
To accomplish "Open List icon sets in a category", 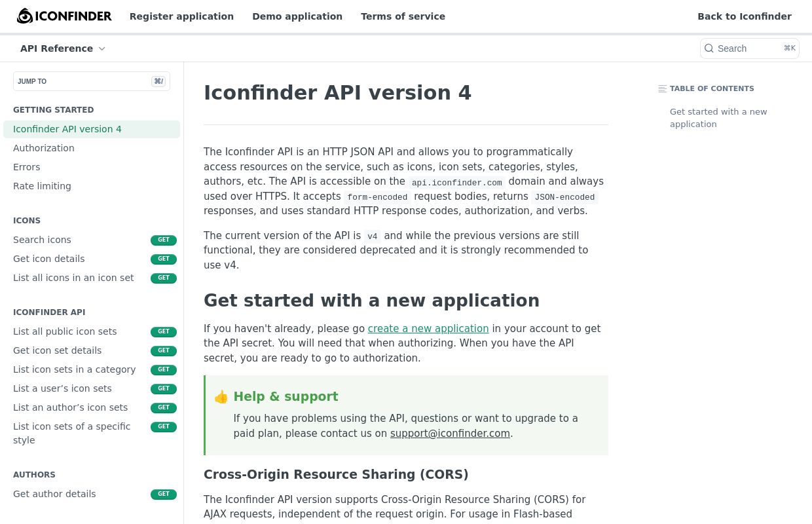I will point(75,369).
